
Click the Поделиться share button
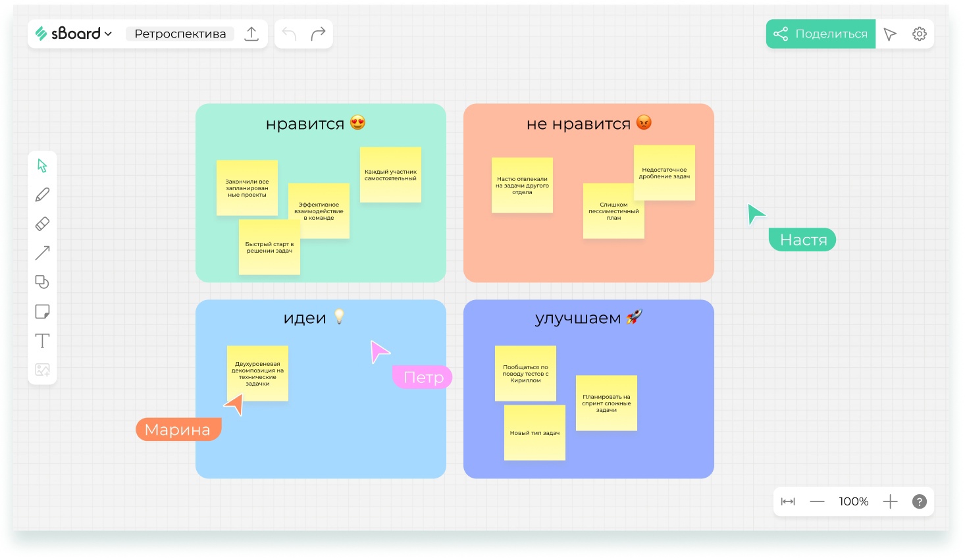(x=820, y=34)
